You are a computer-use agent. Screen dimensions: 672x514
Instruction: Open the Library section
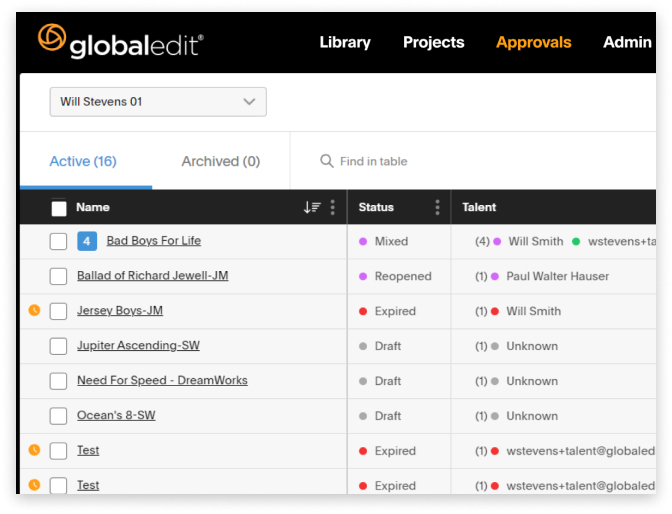[345, 42]
